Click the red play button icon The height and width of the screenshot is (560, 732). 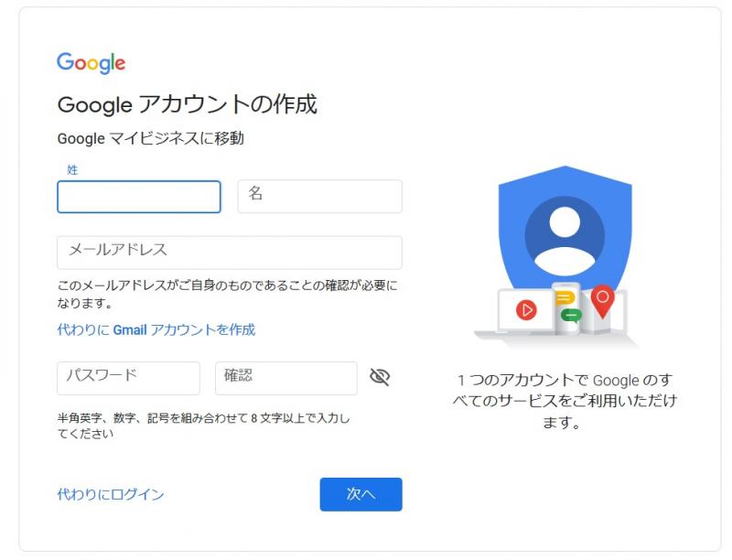coord(526,309)
